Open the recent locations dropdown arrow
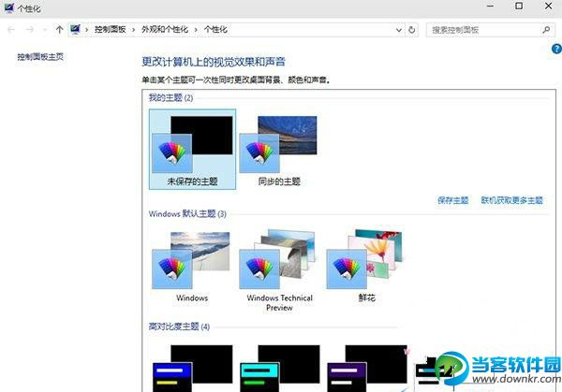The height and width of the screenshot is (392, 562). click(x=45, y=30)
